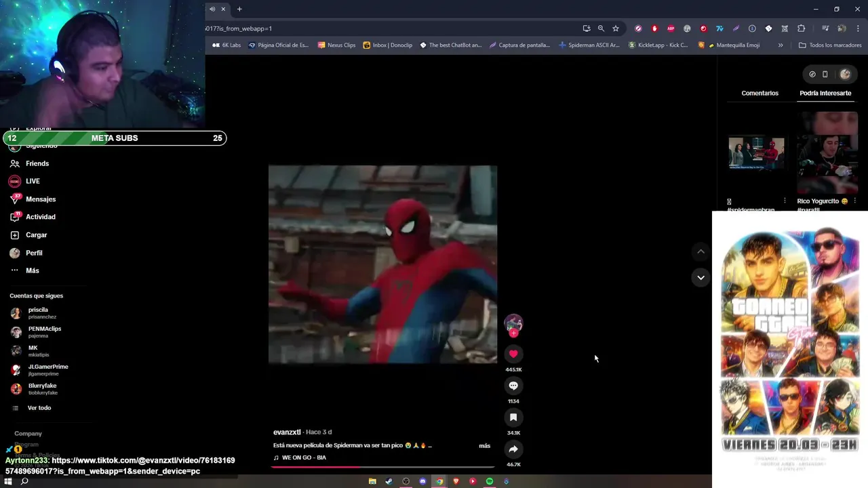Switch to Comentarios tab
Screen dimensions: 868x488
tap(759, 93)
